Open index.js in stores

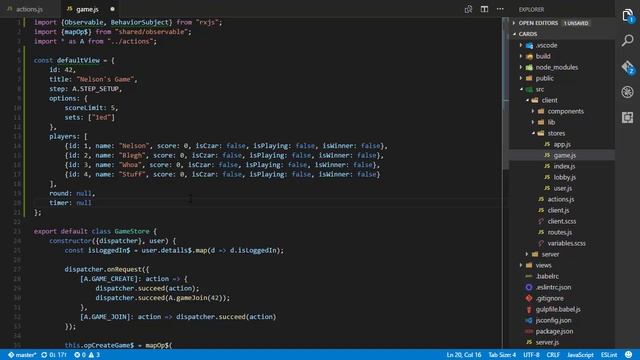point(564,166)
